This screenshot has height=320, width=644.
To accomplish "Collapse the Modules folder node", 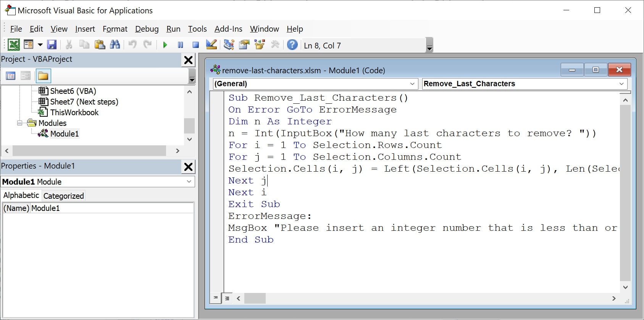I will point(19,123).
